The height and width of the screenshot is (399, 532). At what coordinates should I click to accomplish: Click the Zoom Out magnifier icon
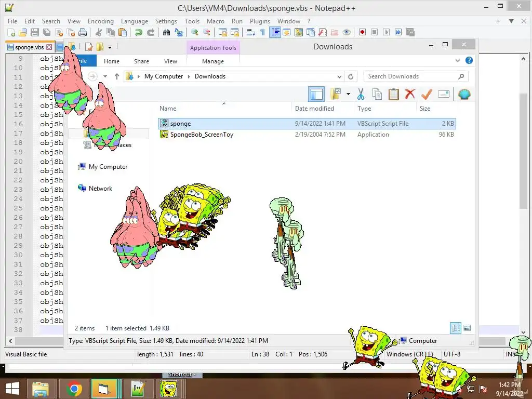pos(206,32)
